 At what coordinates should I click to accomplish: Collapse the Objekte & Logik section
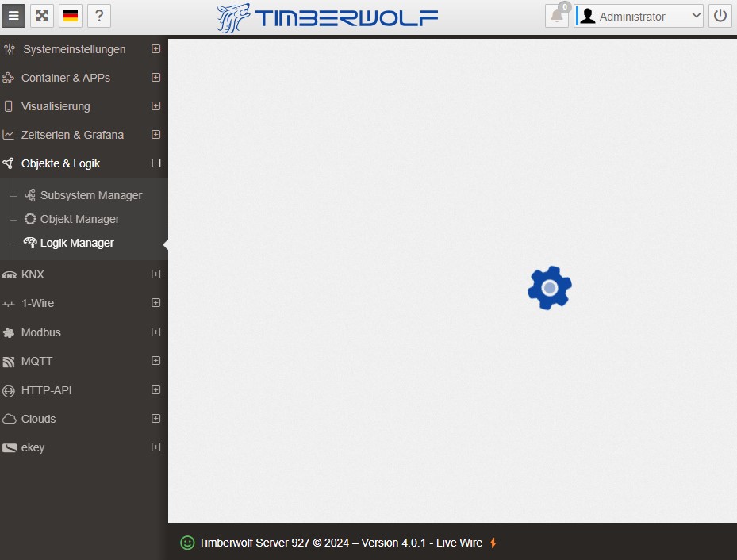point(155,163)
